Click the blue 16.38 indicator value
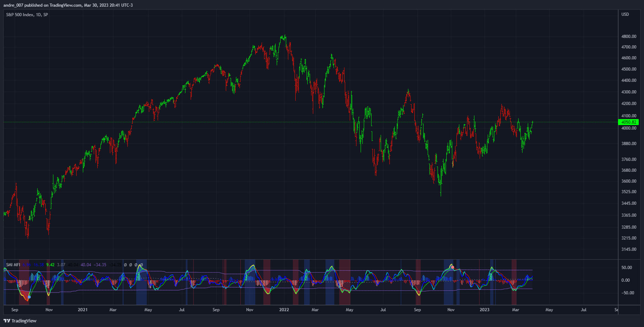This screenshot has height=327, width=644. coord(39,265)
